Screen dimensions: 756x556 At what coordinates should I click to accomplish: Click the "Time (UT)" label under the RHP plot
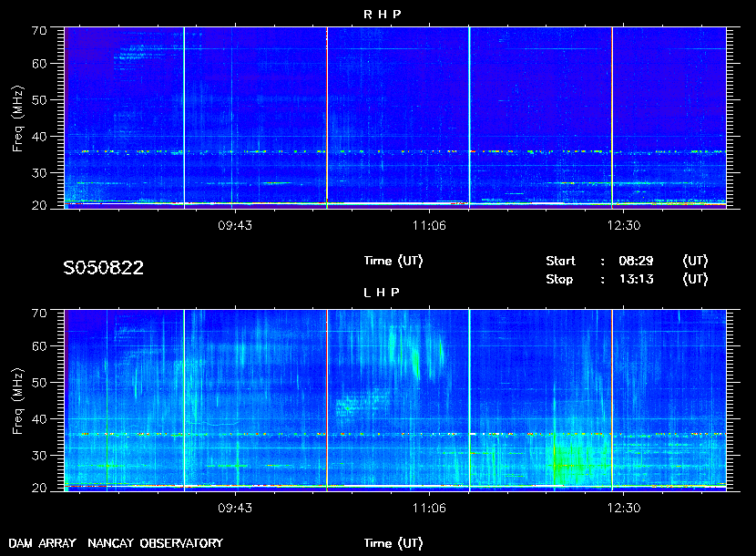(393, 261)
